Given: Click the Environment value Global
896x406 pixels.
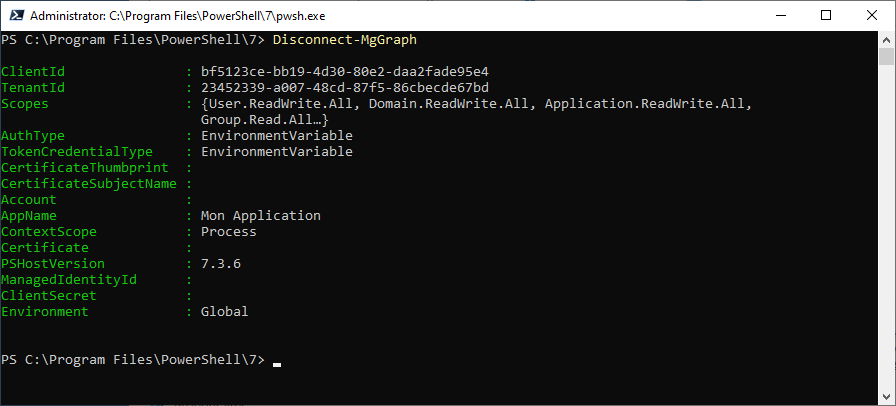Looking at the screenshot, I should (x=225, y=312).
